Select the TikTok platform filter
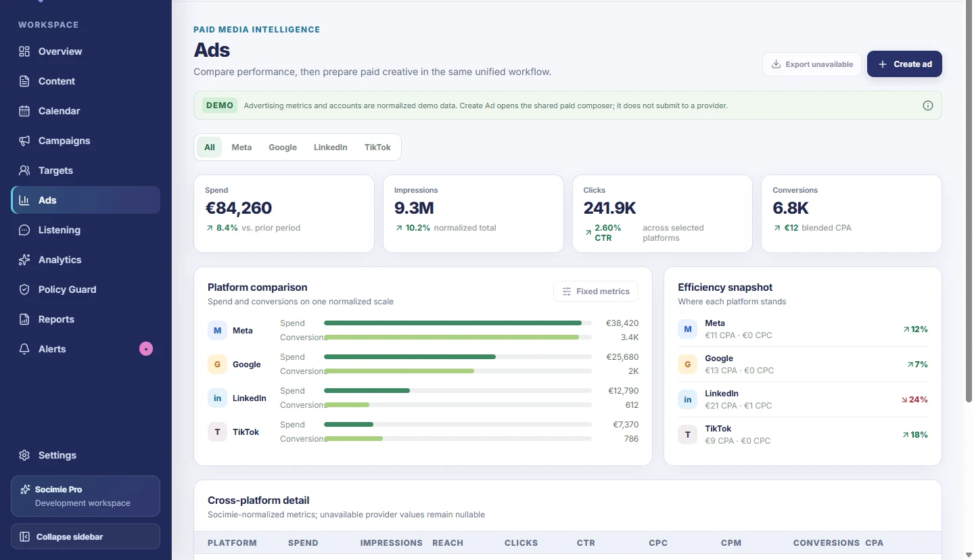974x560 pixels. click(377, 147)
